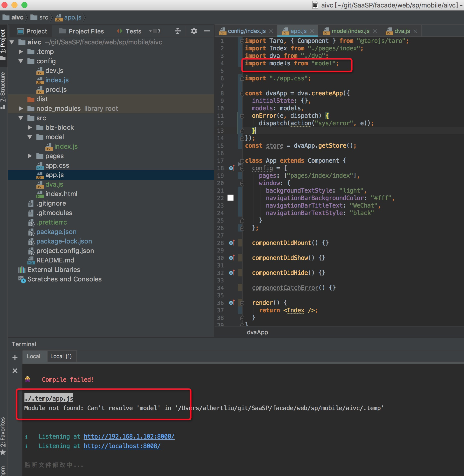Click override gutter icon on line 18

(232, 168)
